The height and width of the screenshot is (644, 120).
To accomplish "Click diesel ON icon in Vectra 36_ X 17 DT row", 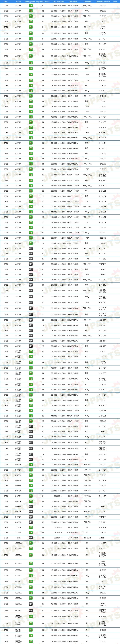I will coord(31,604).
